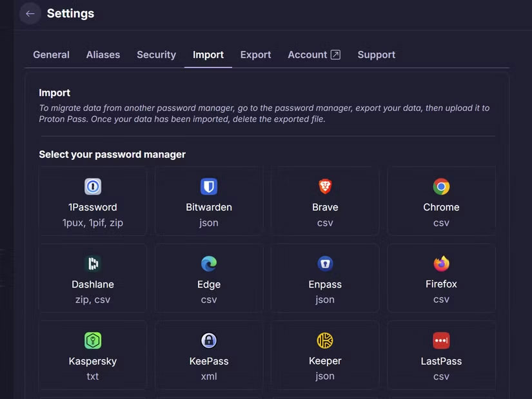Choose Bitwarden as your password manager

coord(208,201)
